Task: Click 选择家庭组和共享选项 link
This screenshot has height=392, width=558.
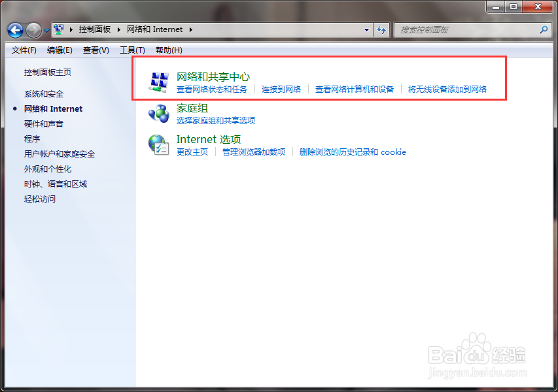Action: [216, 120]
